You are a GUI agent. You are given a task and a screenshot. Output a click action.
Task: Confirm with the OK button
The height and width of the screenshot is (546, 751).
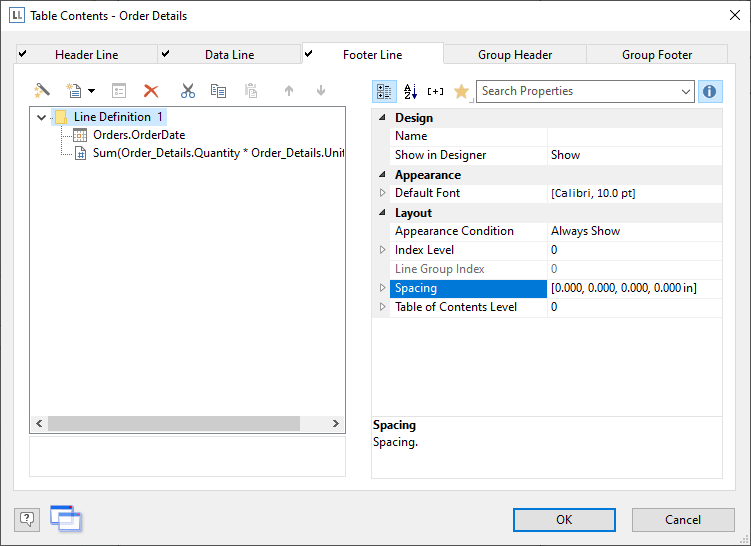[x=564, y=520]
